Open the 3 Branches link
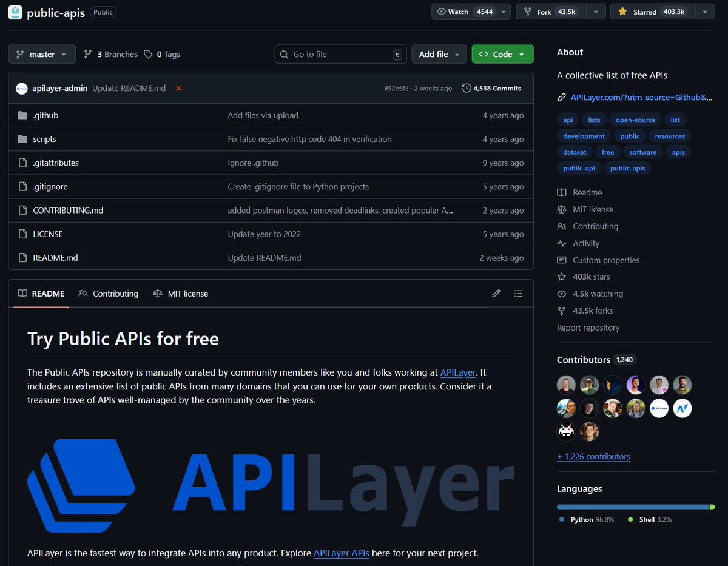This screenshot has height=566, width=728. 111,54
